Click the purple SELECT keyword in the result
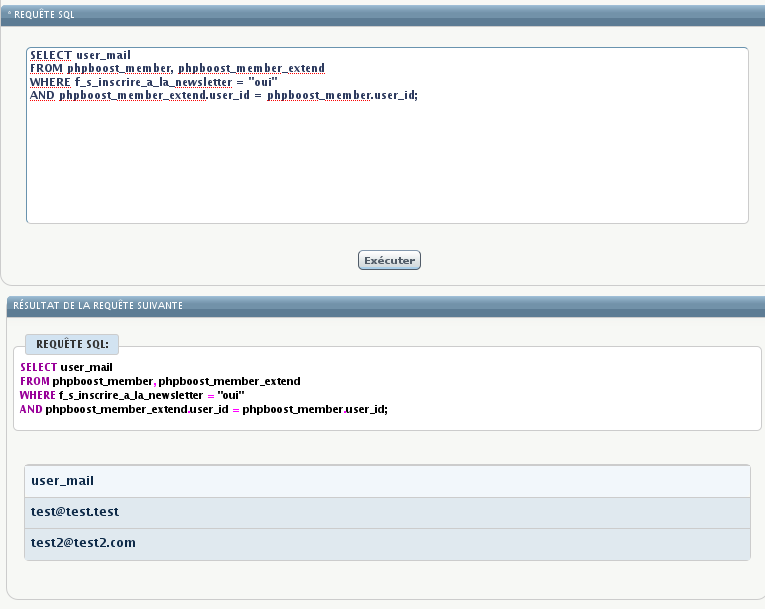Screen dimensions: 765x609 click(38, 367)
